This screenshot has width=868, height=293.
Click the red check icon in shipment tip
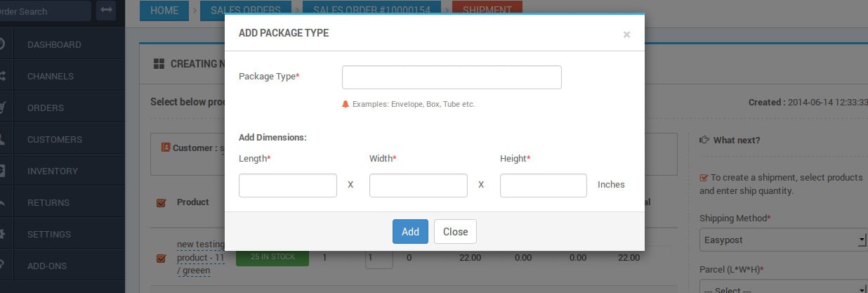pyautogui.click(x=704, y=178)
